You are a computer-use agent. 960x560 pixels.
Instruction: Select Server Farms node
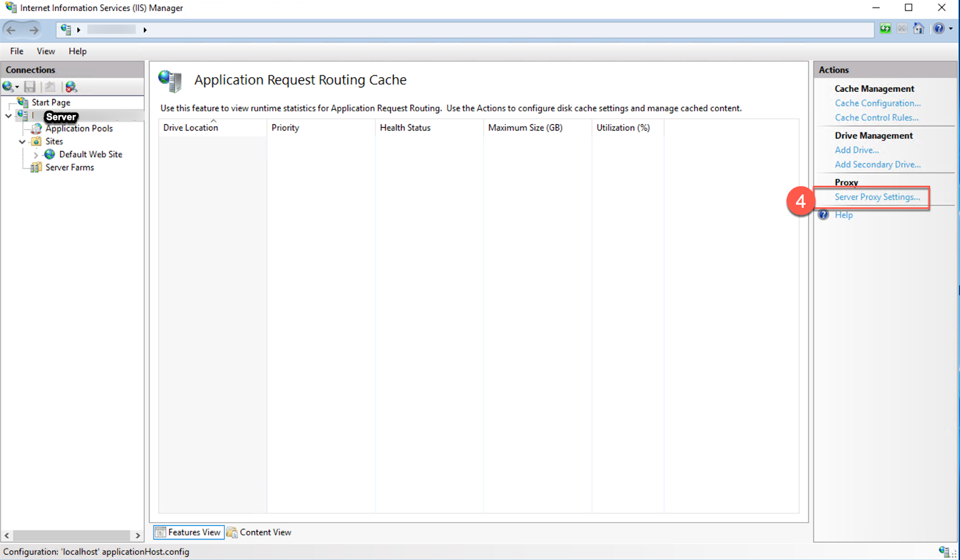point(70,167)
